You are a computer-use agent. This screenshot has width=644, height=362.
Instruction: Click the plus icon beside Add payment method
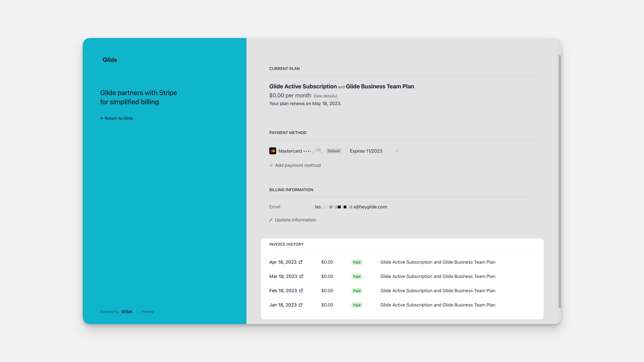[271, 165]
